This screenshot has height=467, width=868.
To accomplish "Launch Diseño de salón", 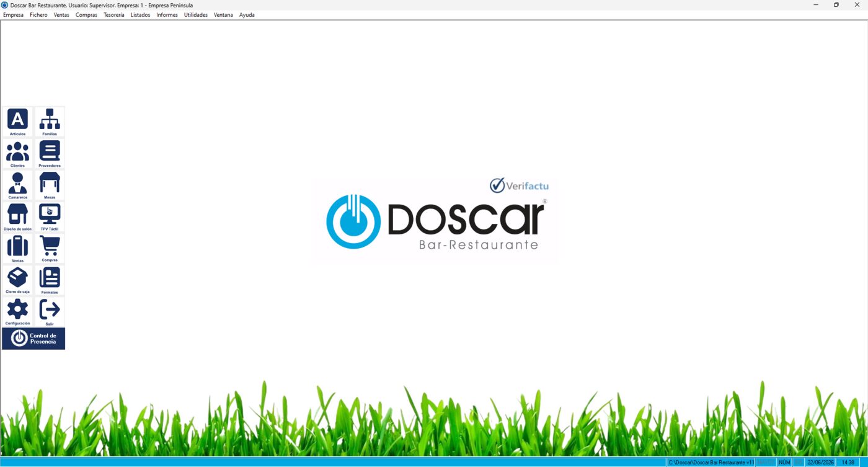I will [17, 217].
